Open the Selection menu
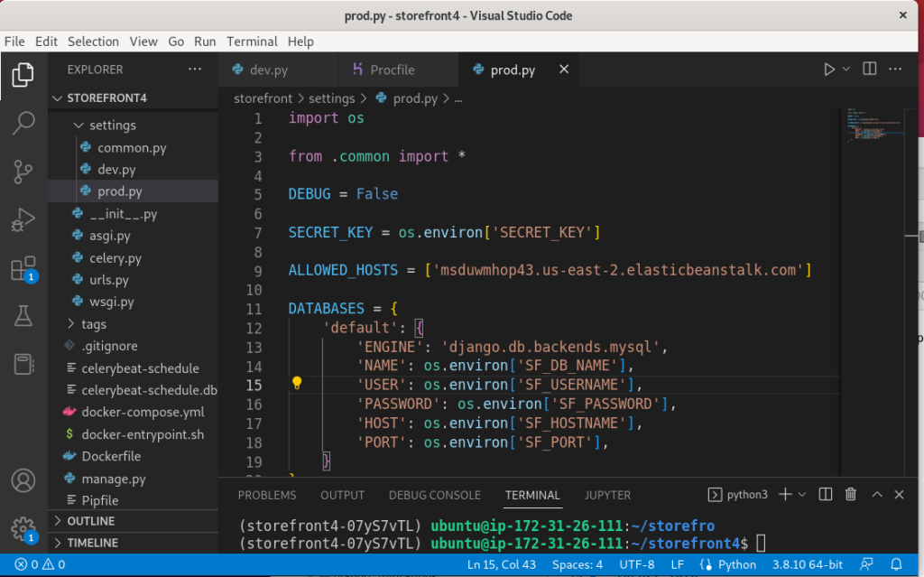Image resolution: width=924 pixels, height=577 pixels. 93,42
